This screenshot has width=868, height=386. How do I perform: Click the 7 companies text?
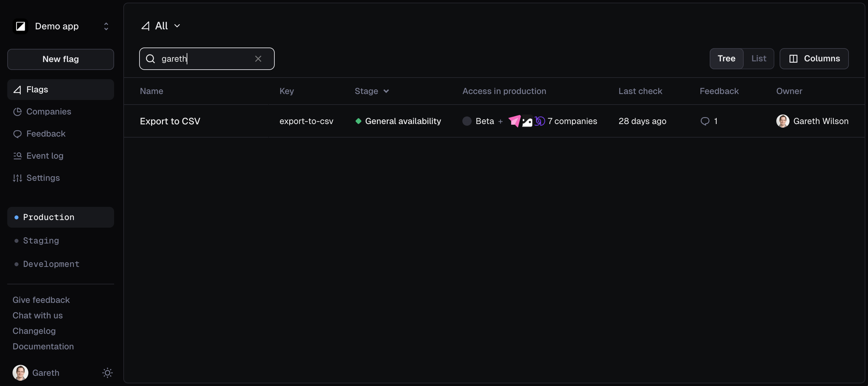coord(572,121)
